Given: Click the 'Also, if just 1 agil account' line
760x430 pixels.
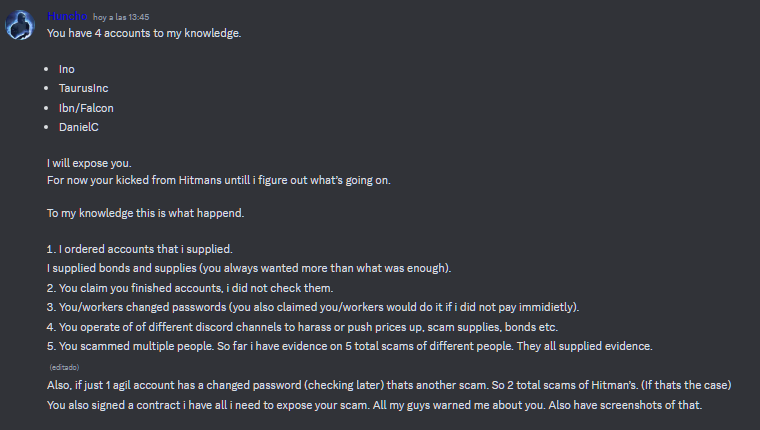Looking at the screenshot, I should coord(389,385).
